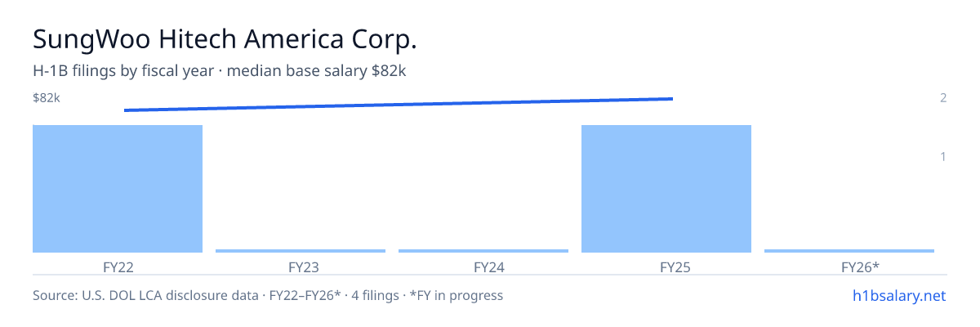Screen dimensions: 980x327
Task: Click the $82k salary axis label
Action: [x=47, y=98]
